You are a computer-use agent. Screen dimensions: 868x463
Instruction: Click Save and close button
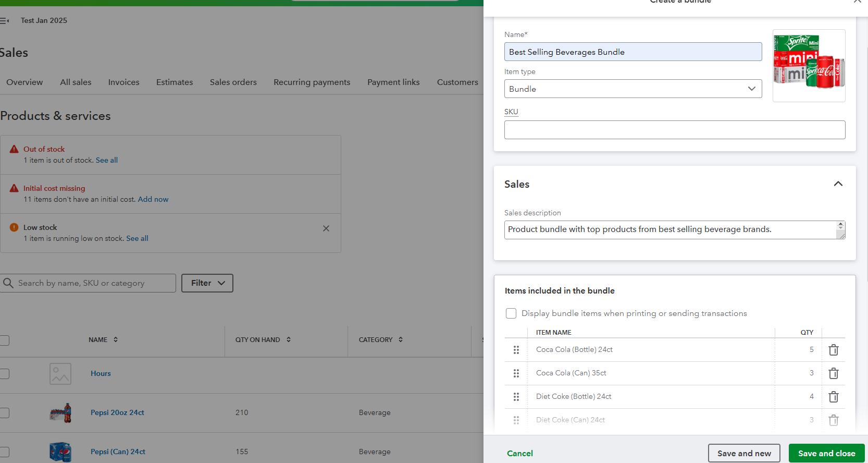[827, 453]
